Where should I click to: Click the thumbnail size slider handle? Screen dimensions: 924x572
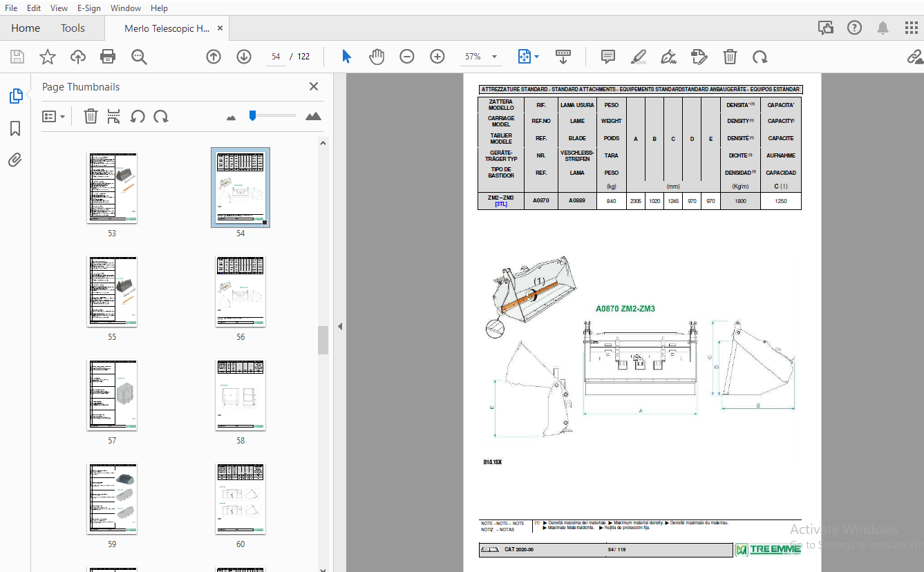[x=253, y=115]
